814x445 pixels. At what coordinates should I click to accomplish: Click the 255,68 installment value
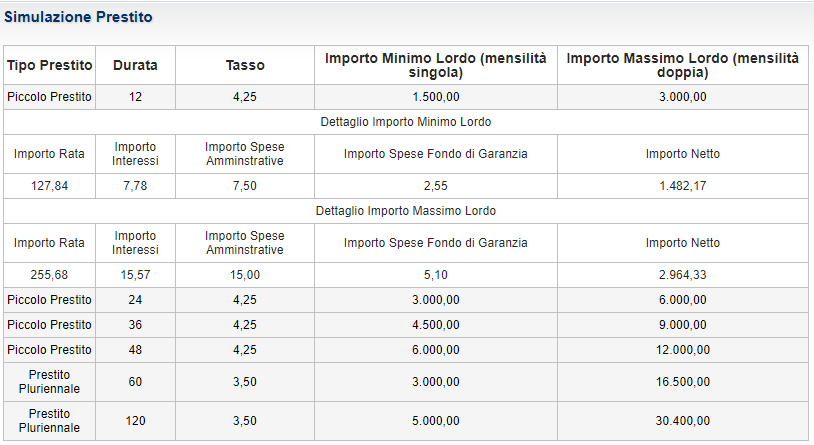pos(49,274)
